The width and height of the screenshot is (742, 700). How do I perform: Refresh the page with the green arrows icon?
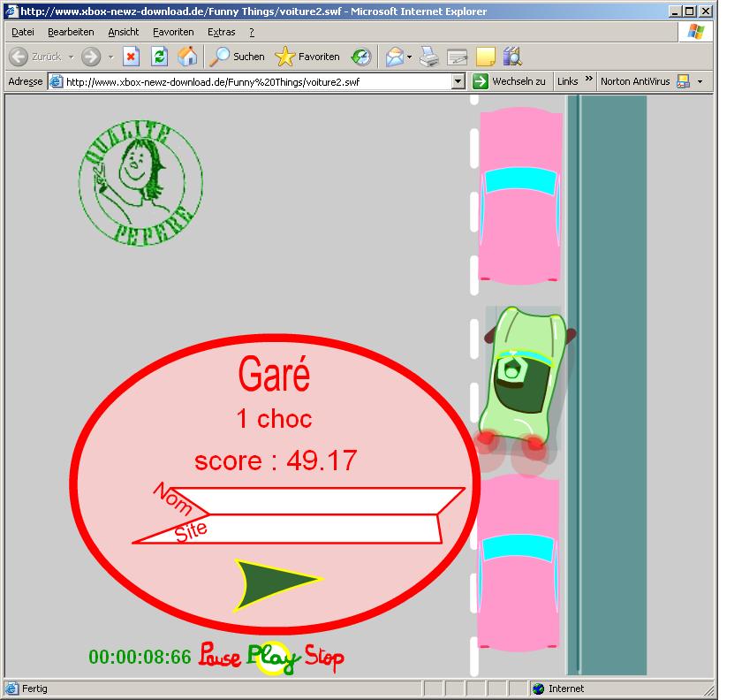coord(159,57)
